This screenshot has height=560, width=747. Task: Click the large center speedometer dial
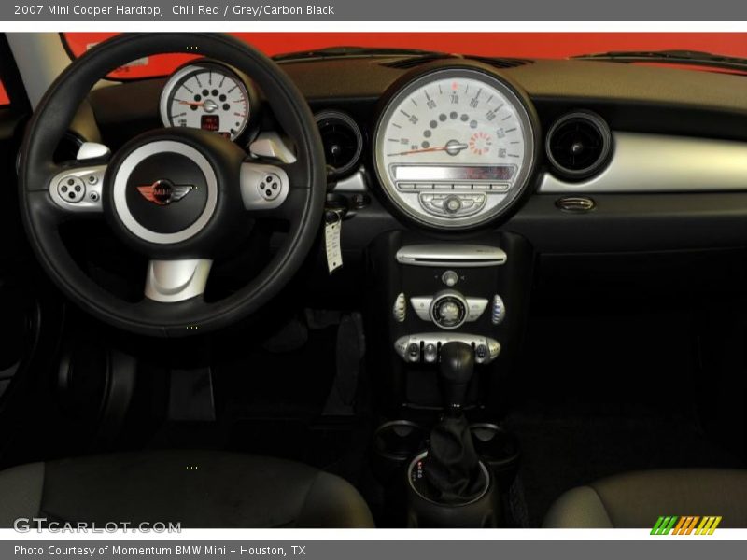click(x=454, y=147)
